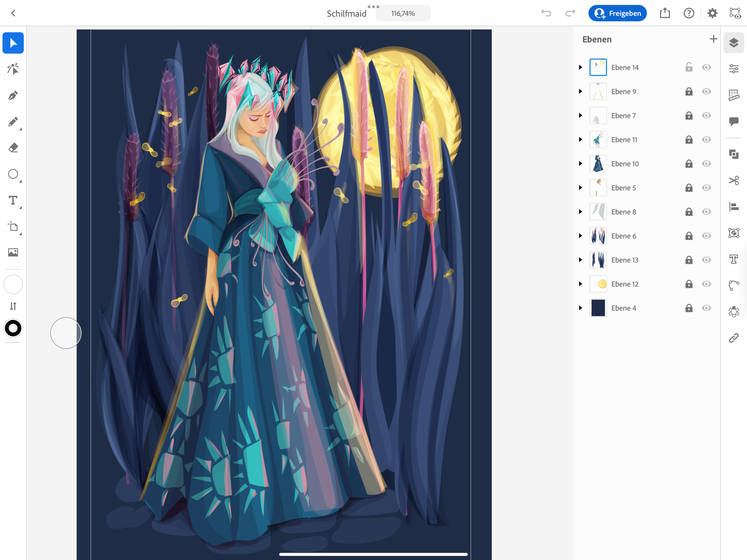Click the Ebene 11 layer thumbnail
This screenshot has height=560, width=747.
click(598, 139)
